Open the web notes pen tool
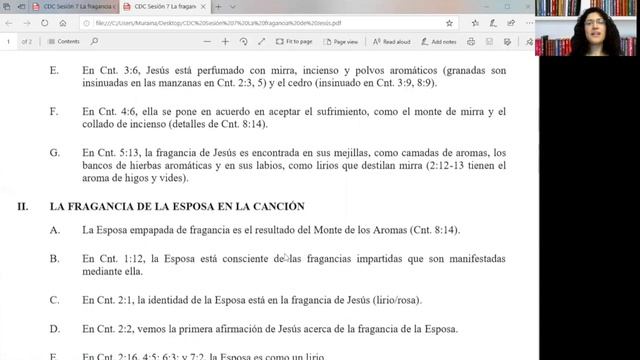640x360 pixels. 493,23
